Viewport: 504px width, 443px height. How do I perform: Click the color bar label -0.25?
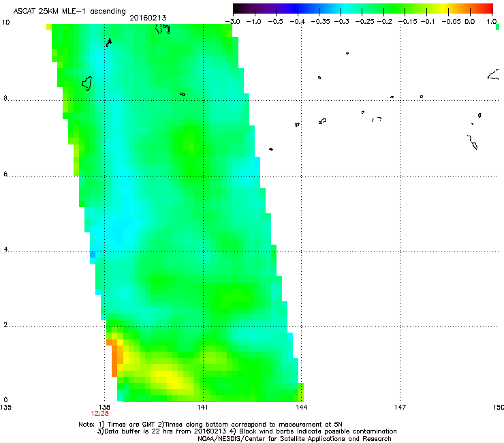point(364,22)
